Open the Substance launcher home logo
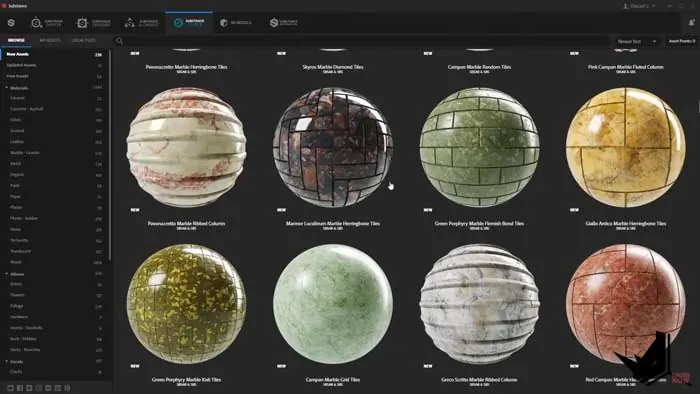Image resolution: width=700 pixels, height=394 pixels. coord(11,22)
